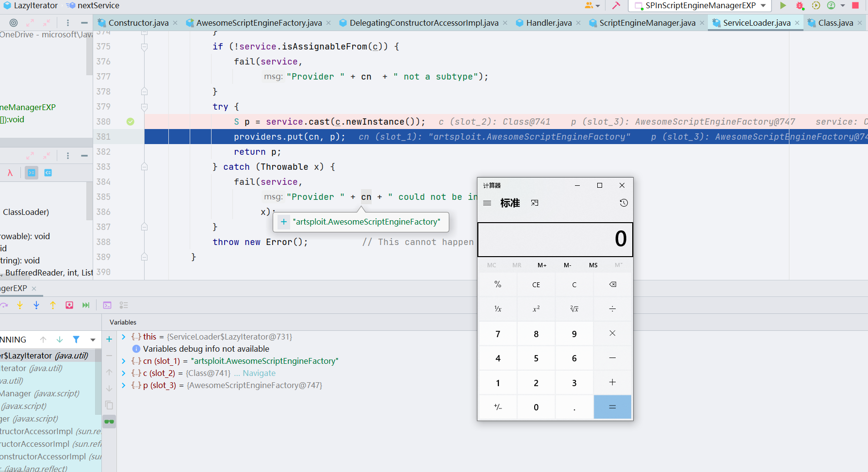Expand the 'this' variable node

tap(124, 337)
